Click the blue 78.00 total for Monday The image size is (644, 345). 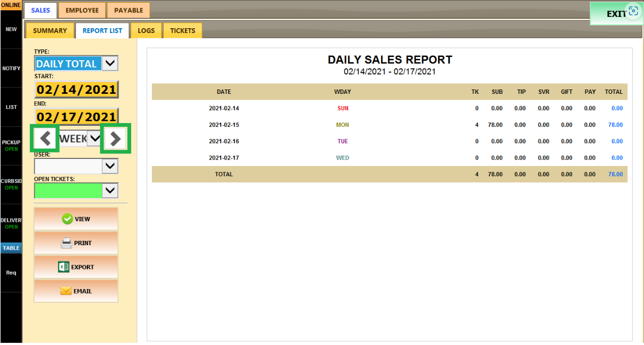click(615, 125)
